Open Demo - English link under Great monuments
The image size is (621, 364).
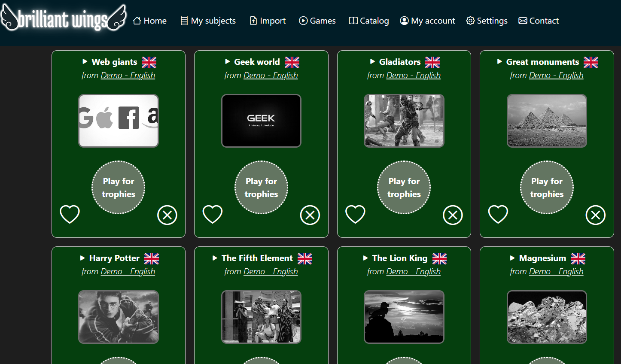556,75
